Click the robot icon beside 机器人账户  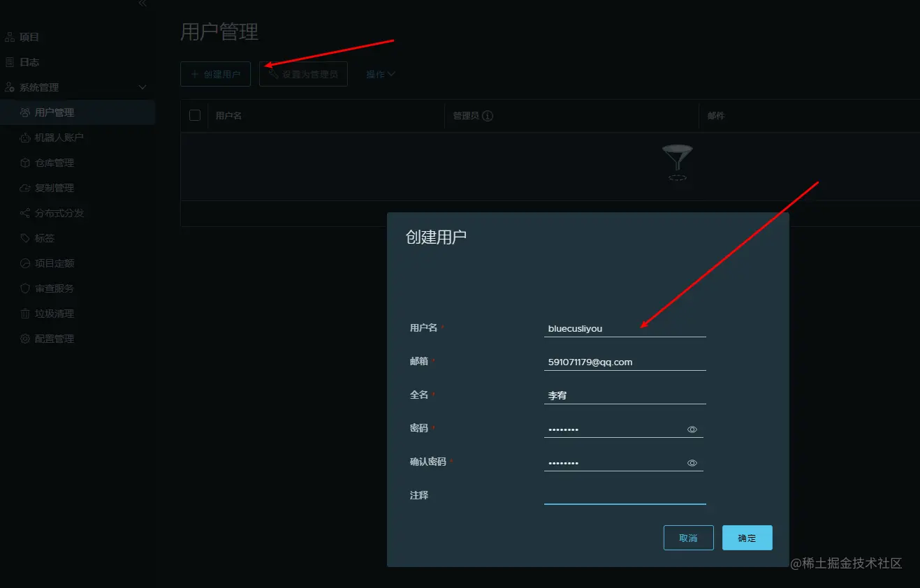(x=25, y=138)
